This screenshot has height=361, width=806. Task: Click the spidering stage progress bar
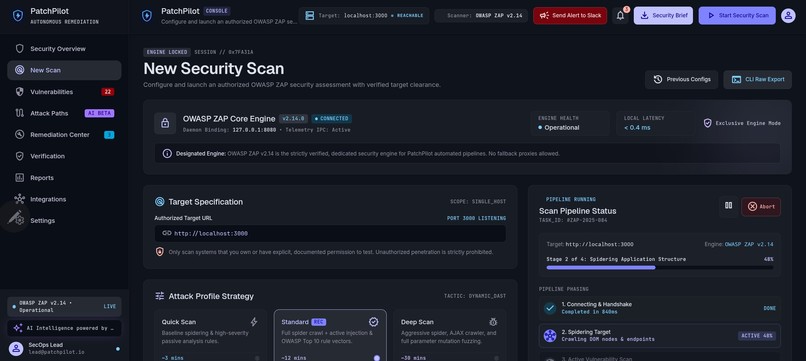coord(660,267)
